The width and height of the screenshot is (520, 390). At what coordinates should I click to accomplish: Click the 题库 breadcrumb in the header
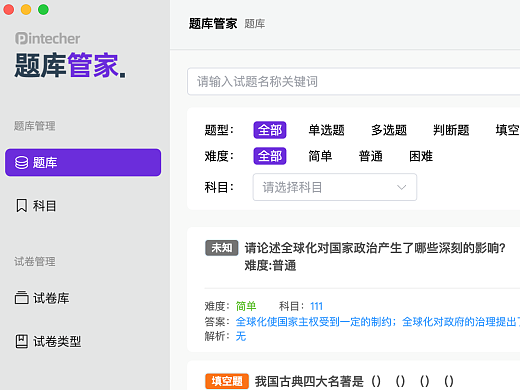(x=255, y=24)
